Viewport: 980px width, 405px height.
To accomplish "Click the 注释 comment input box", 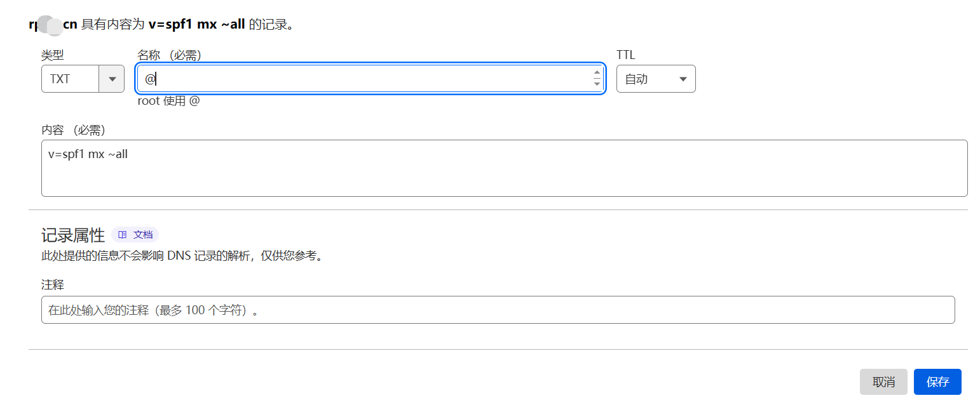I will pyautogui.click(x=498, y=310).
